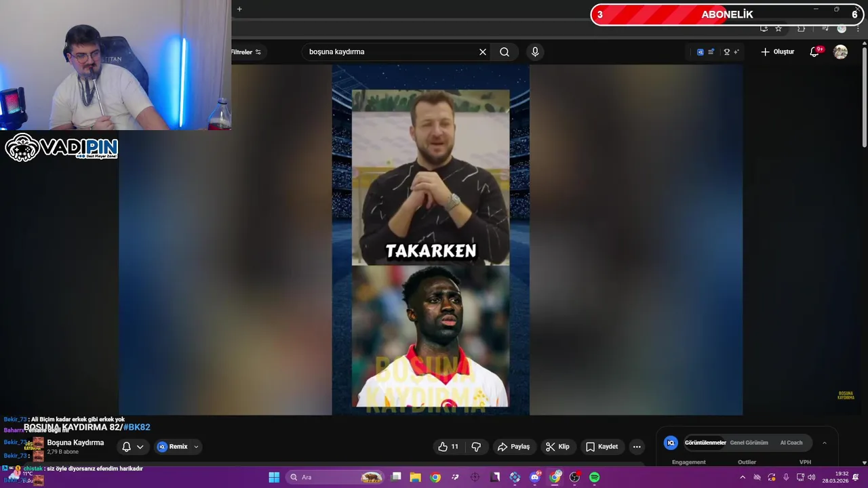
Task: Expand the dropdown arrow beside Remix
Action: 196,447
